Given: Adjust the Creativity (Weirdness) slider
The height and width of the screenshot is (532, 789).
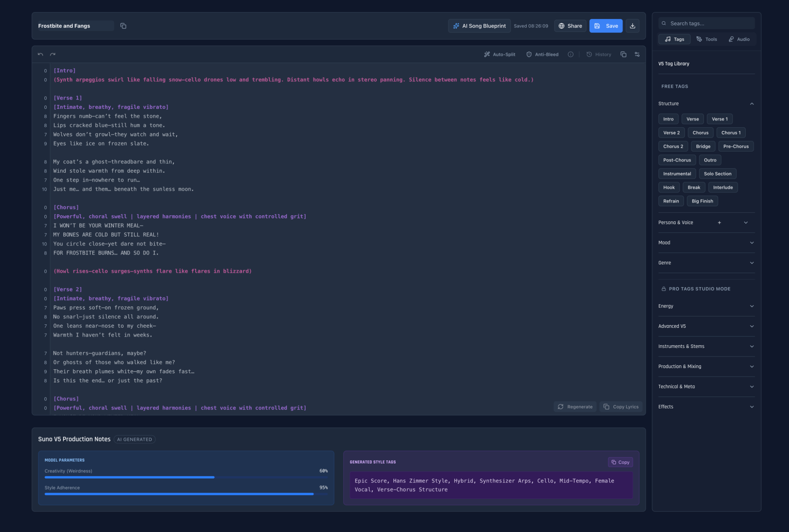Looking at the screenshot, I should pos(214,477).
